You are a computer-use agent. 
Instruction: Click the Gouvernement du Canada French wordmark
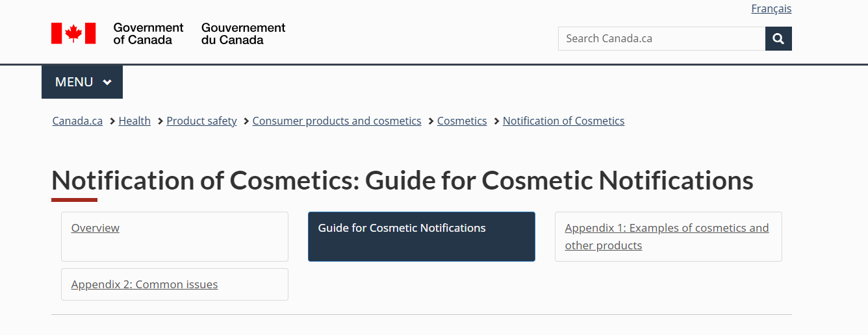tap(243, 34)
